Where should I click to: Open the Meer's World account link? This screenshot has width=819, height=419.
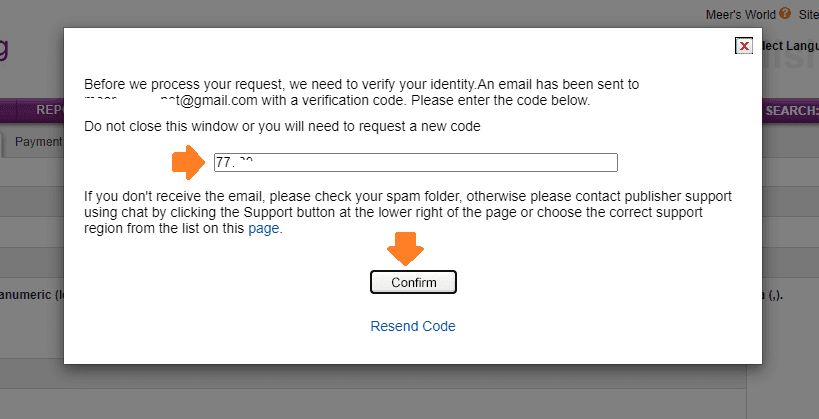[741, 15]
